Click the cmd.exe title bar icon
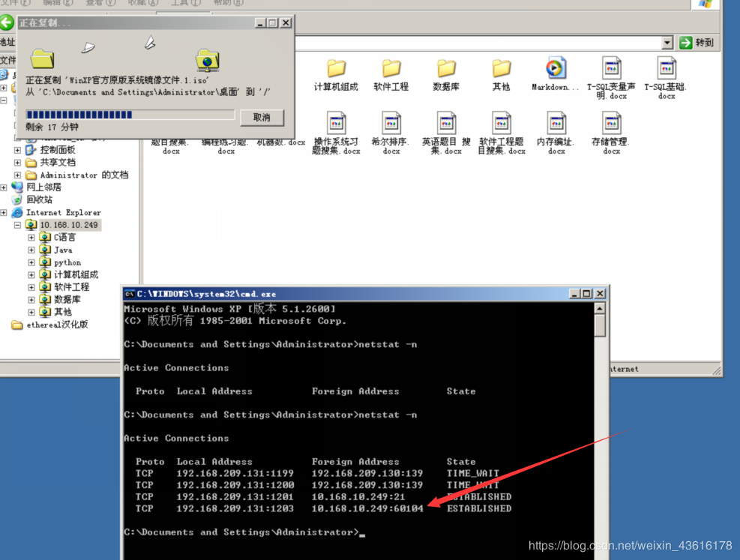Viewport: 740px width, 560px height. tap(129, 294)
